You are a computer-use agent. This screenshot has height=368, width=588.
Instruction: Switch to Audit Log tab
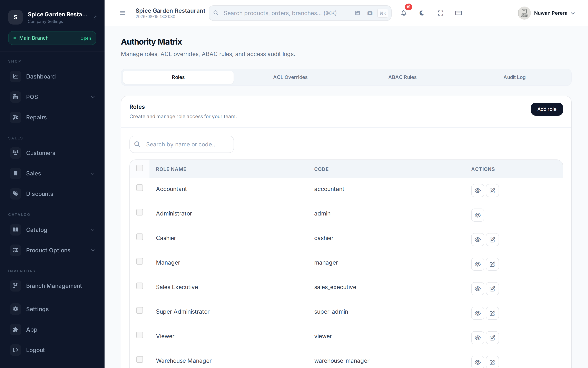pyautogui.click(x=514, y=77)
